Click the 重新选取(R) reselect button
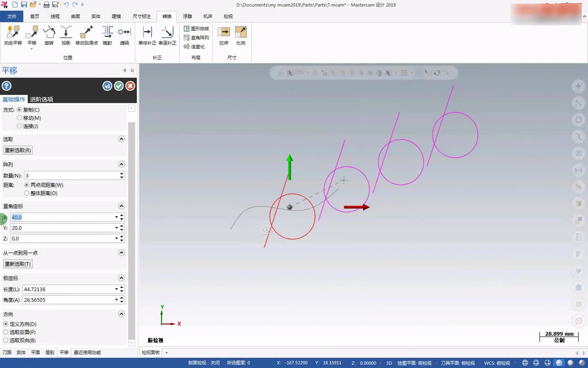Image resolution: width=588 pixels, height=368 pixels. (x=18, y=150)
